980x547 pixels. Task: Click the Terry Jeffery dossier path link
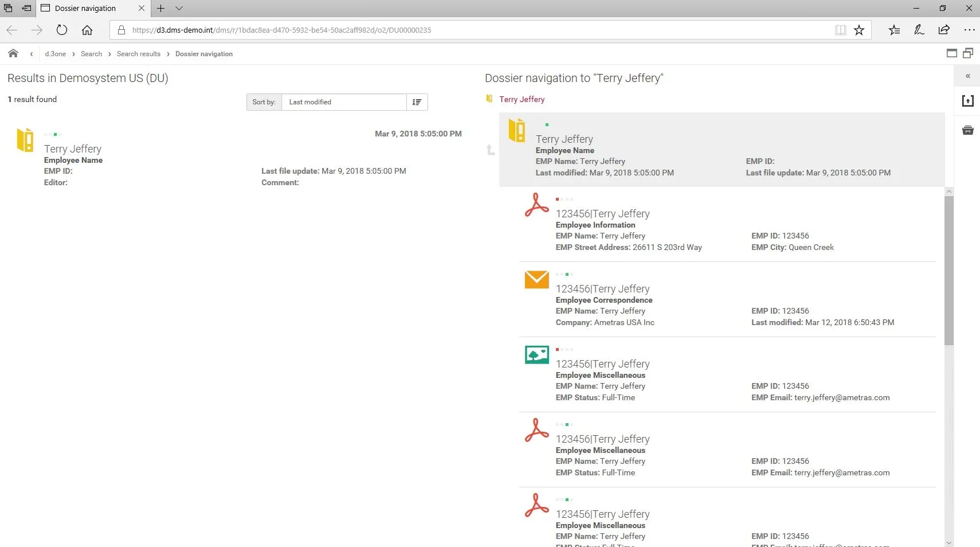pos(522,99)
